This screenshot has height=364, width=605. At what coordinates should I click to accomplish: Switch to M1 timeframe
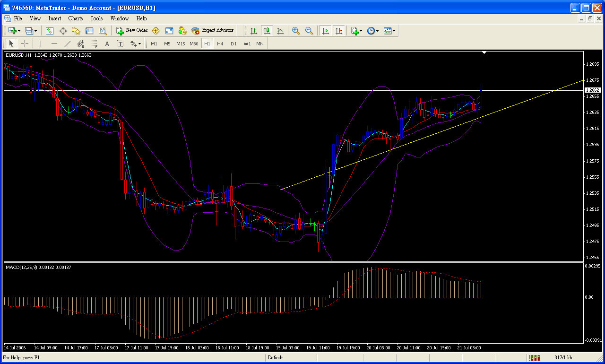point(154,43)
